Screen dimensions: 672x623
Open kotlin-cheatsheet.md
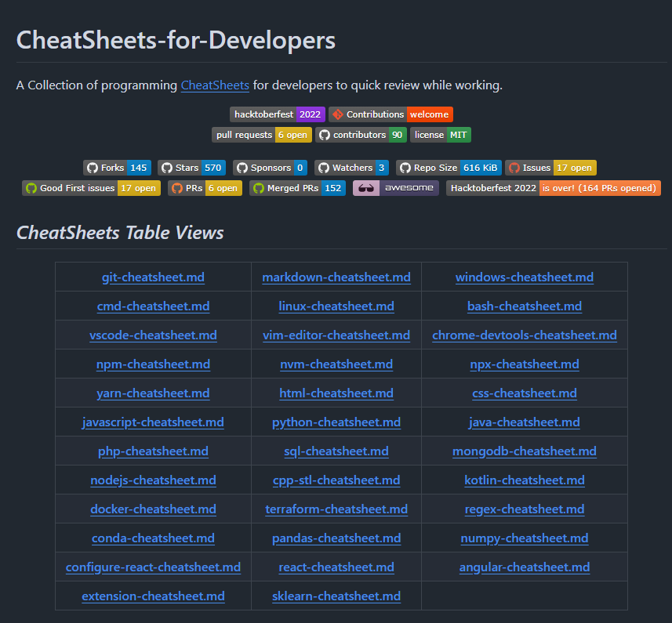(525, 480)
